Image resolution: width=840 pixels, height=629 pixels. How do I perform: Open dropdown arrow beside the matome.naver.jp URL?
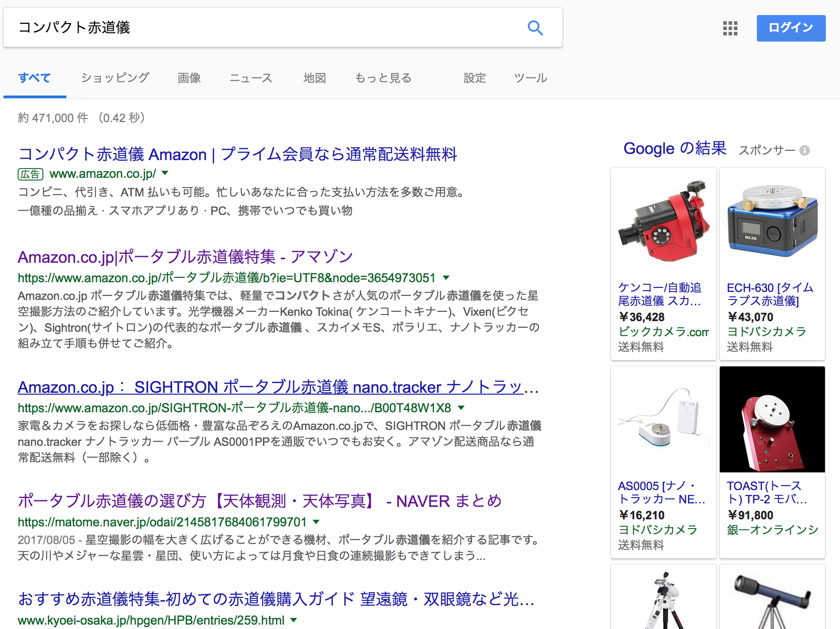point(316,522)
